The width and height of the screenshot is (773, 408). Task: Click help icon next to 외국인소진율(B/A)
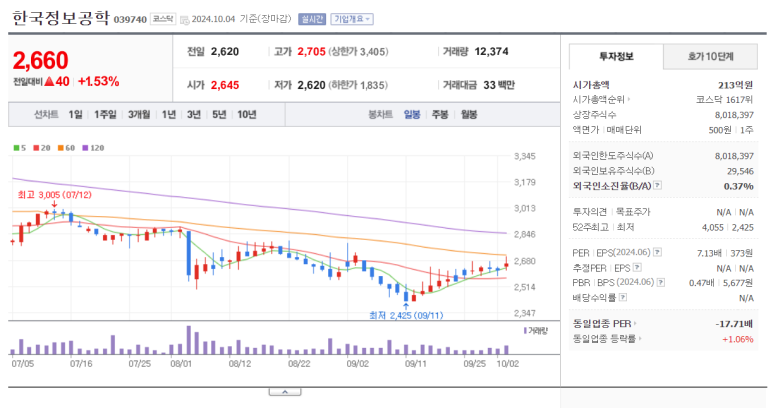pos(658,185)
